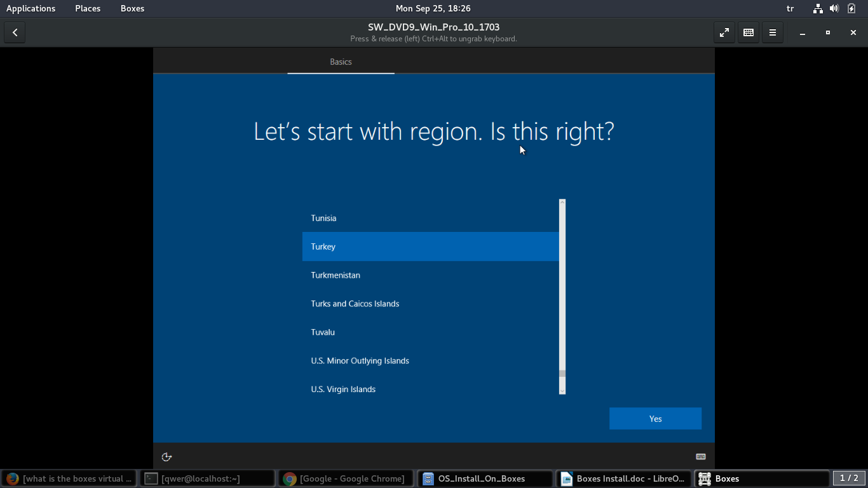Open the Places menu
Image resolution: width=868 pixels, height=488 pixels.
[x=88, y=8]
